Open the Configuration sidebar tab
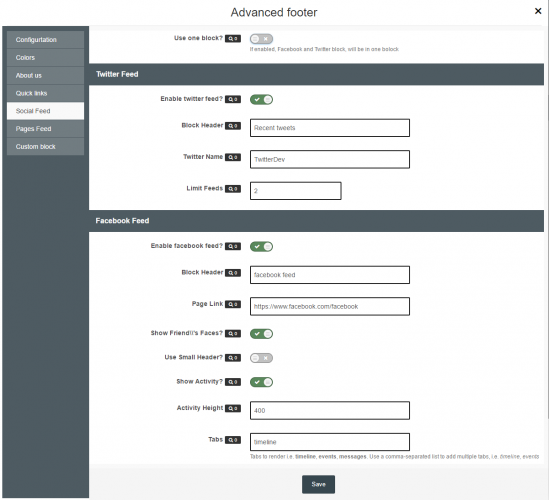 (45, 40)
